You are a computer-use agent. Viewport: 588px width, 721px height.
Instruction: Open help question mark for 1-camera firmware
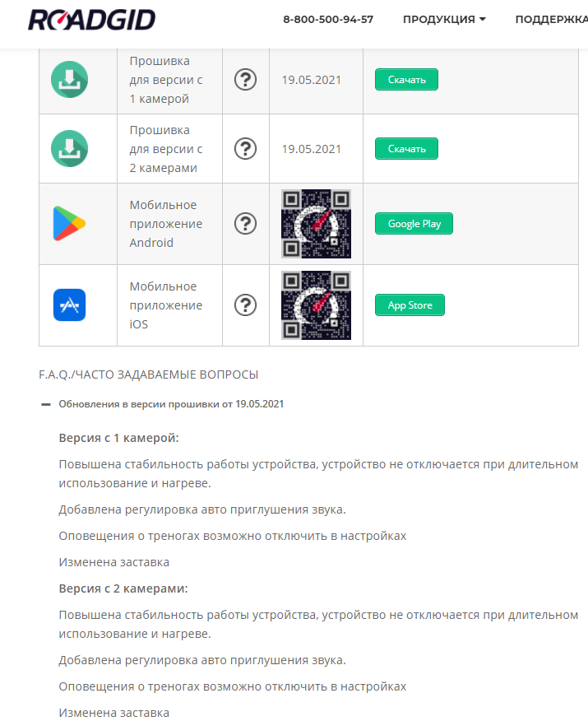246,80
